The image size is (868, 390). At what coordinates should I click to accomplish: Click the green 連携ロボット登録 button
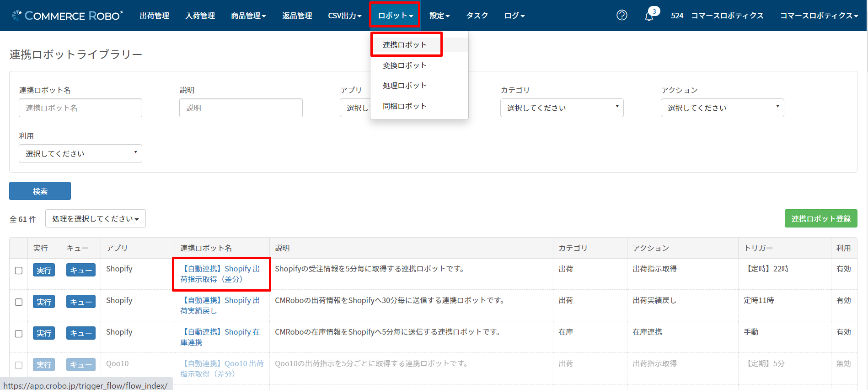coord(821,218)
